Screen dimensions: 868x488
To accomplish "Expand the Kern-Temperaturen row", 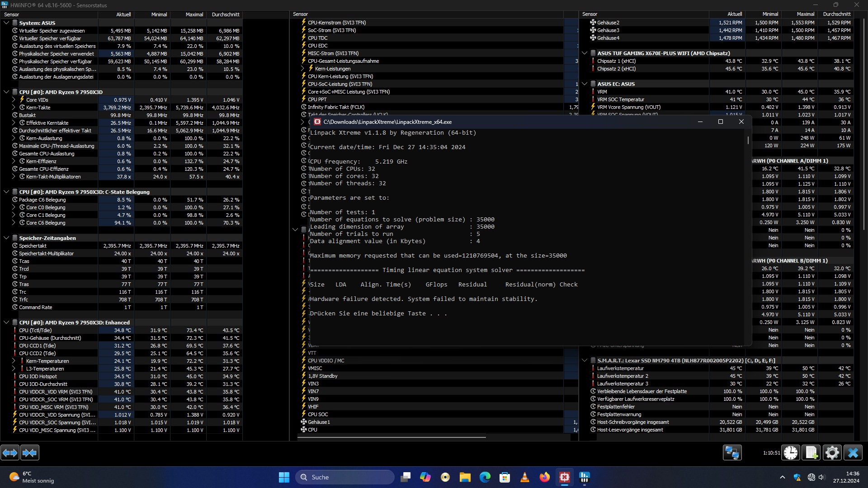I will click(14, 361).
